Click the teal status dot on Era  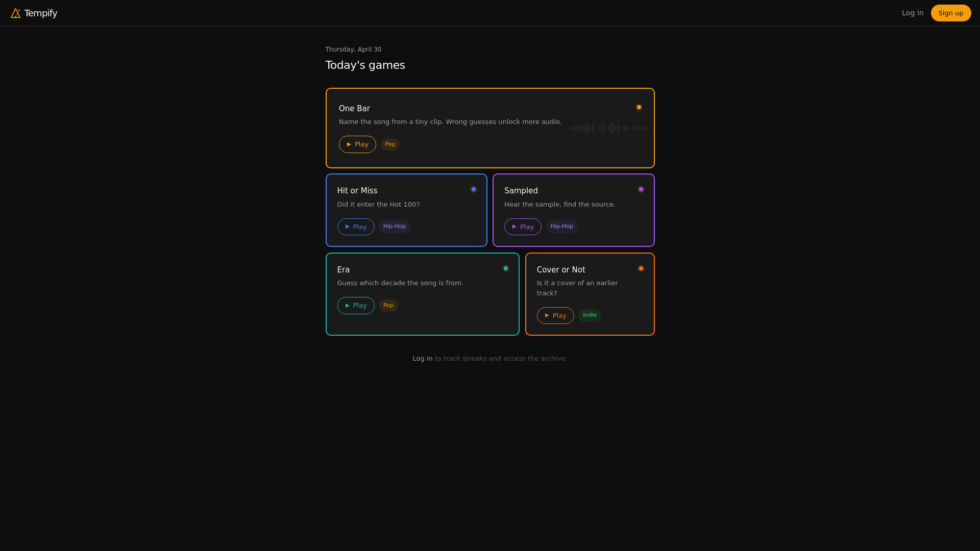[506, 268]
